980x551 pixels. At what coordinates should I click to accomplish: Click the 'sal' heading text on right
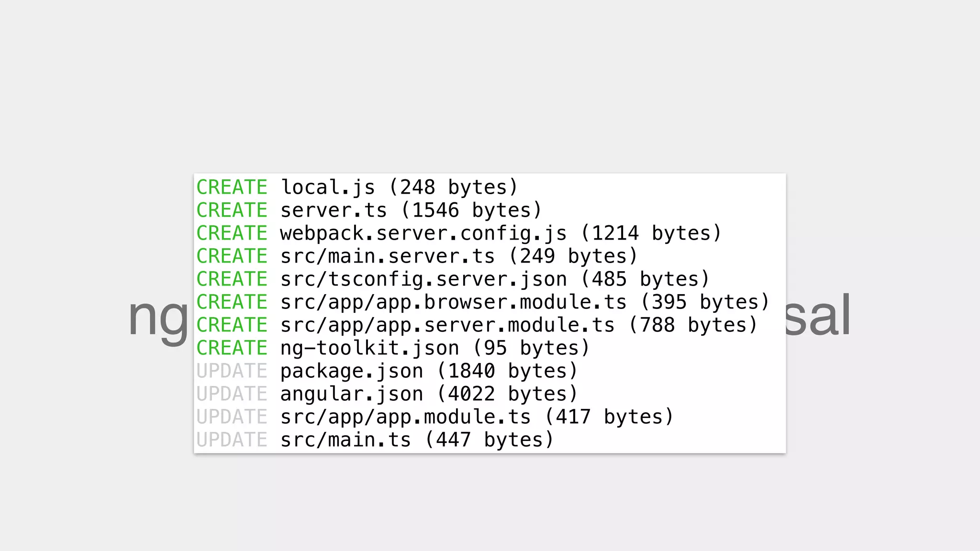pos(818,315)
